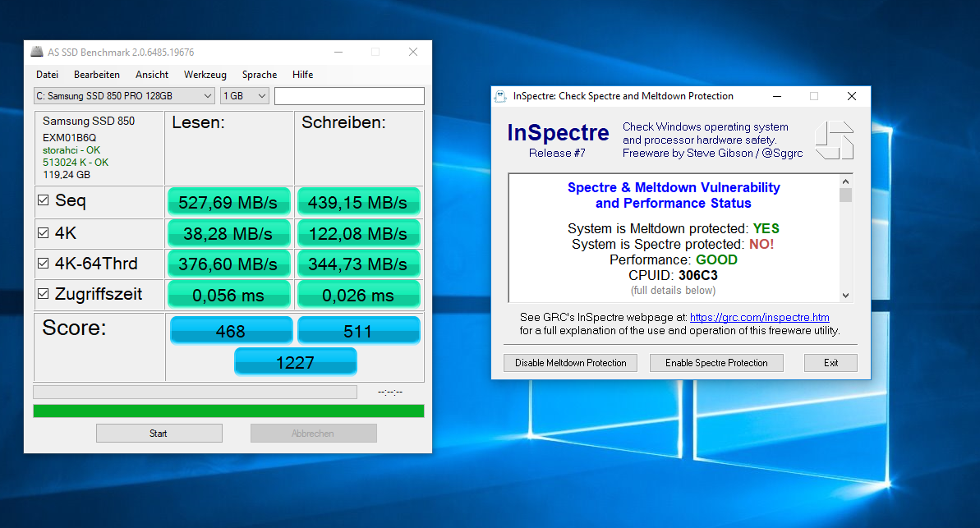Click the Seq read result 527,69 MB/s

coord(228,203)
